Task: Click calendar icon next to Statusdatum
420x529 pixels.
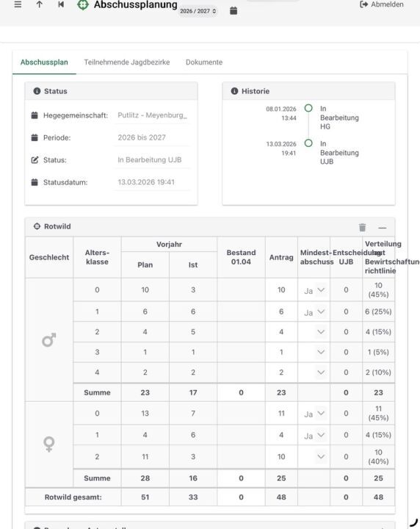Action: click(35, 182)
